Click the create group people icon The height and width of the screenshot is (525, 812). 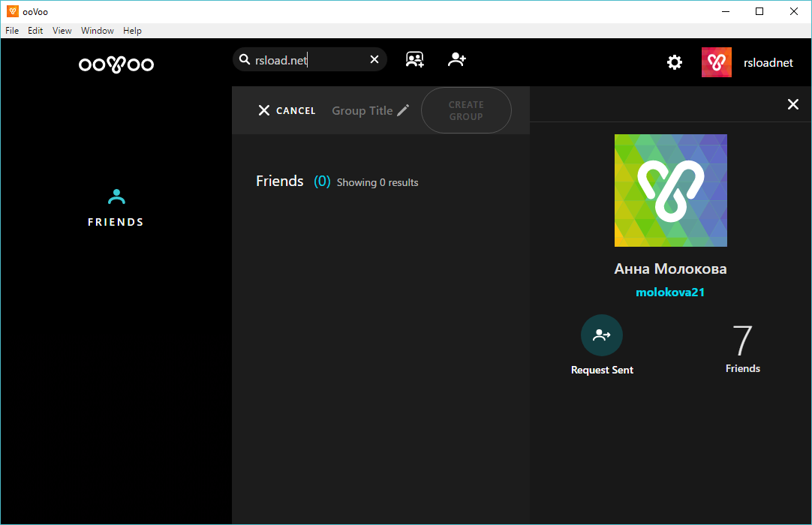tap(415, 59)
